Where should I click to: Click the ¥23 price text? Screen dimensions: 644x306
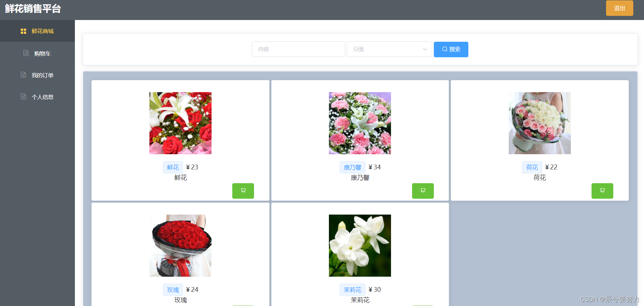[192, 167]
